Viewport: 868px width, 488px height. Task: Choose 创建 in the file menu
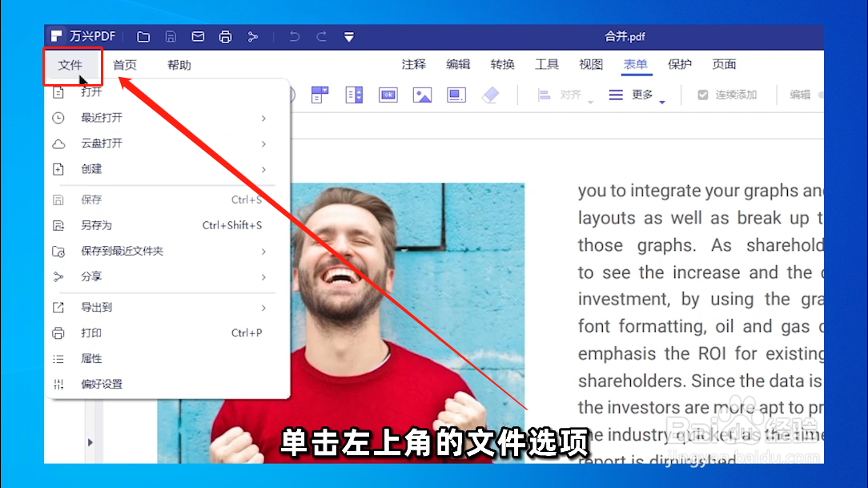click(166, 169)
